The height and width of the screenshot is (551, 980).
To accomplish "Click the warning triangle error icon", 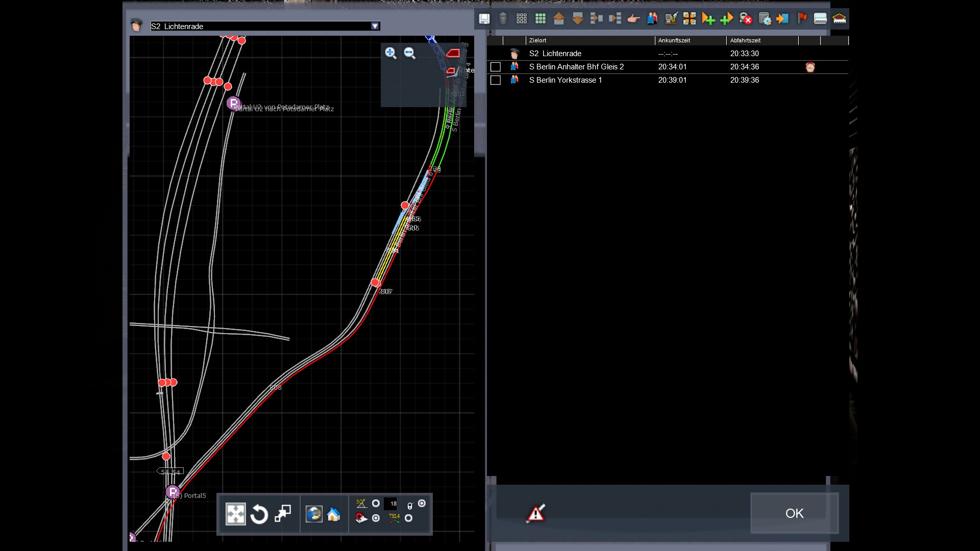I will click(x=535, y=513).
